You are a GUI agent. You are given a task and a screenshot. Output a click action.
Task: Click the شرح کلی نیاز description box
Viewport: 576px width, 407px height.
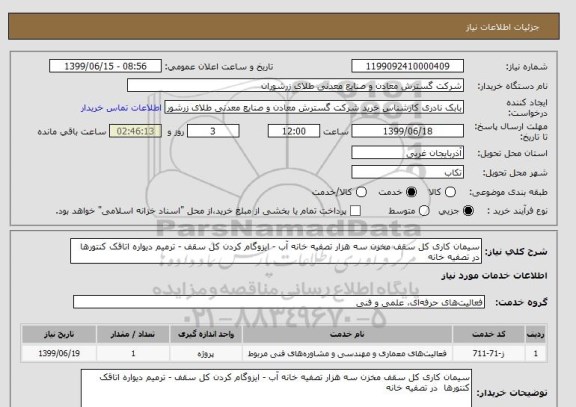click(x=276, y=251)
